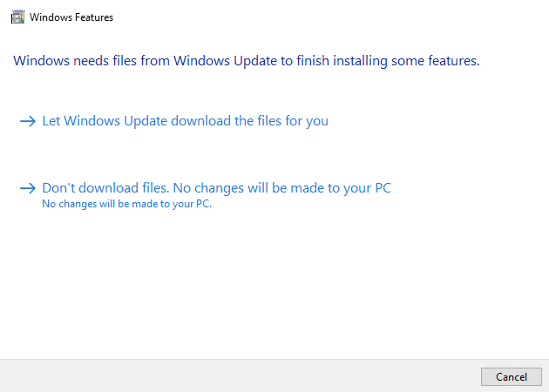Viewport: 549px width, 392px height.
Task: Click the arrow beside Let Windows Update download
Action: [26, 122]
